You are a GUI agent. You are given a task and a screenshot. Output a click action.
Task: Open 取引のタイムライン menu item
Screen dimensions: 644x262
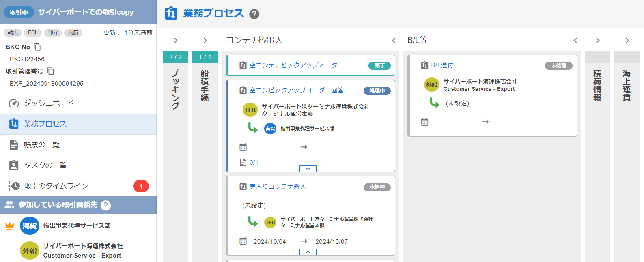pyautogui.click(x=56, y=186)
